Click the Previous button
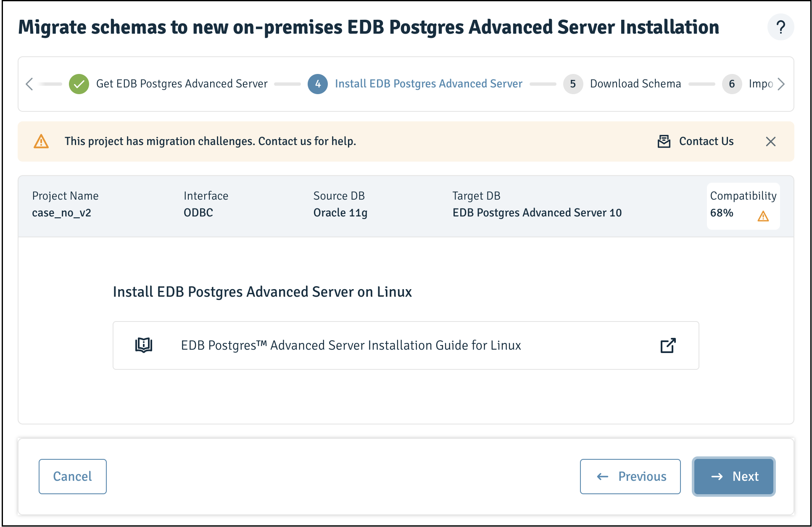812x527 pixels. (630, 477)
